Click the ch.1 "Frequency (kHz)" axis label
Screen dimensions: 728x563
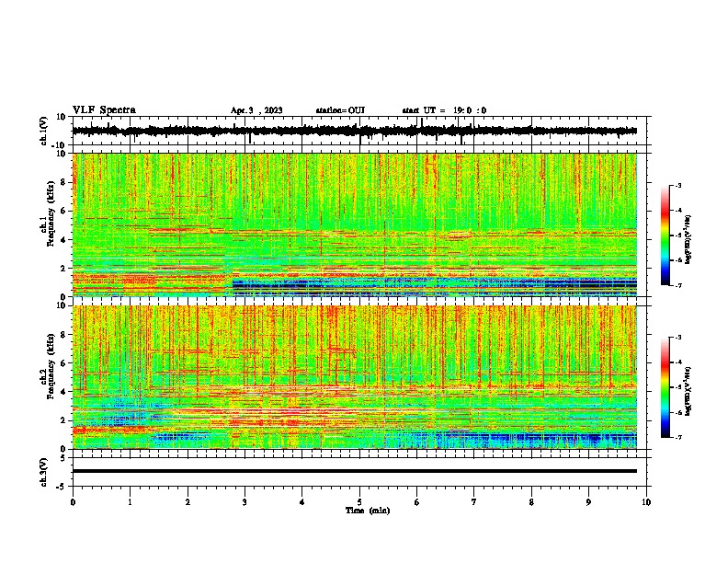[51, 213]
